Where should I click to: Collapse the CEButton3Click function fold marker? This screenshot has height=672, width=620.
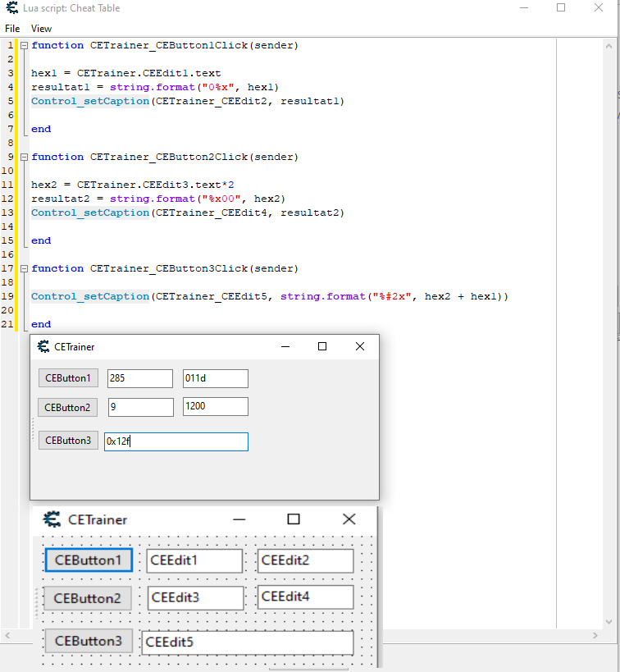click(24, 269)
